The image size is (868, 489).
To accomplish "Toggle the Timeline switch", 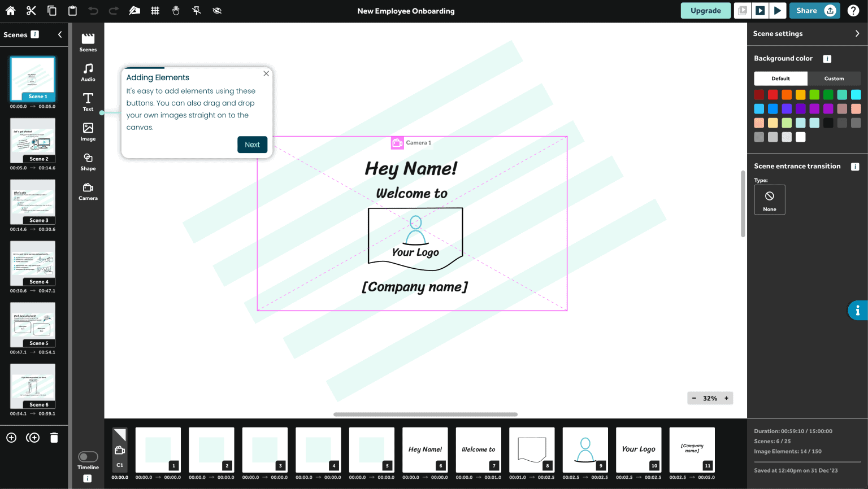I will coord(88,457).
